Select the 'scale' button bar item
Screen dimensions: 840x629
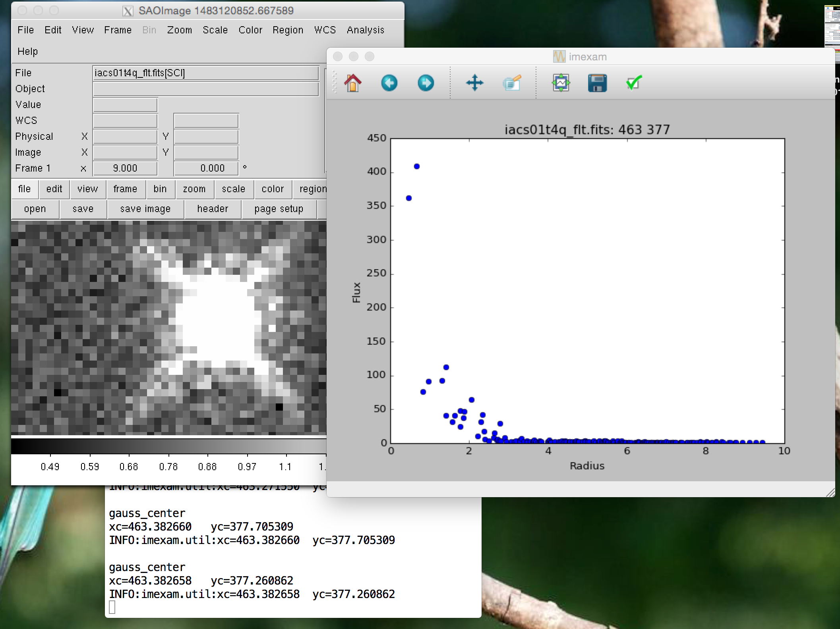point(233,189)
